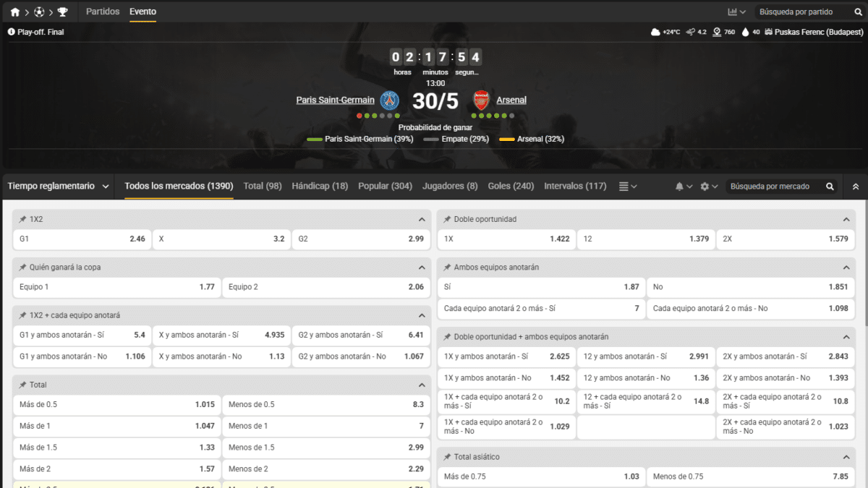This screenshot has height=488, width=868.
Task: Pick G1 y ambos anotarán - Sí at 5.4
Action: click(x=82, y=336)
